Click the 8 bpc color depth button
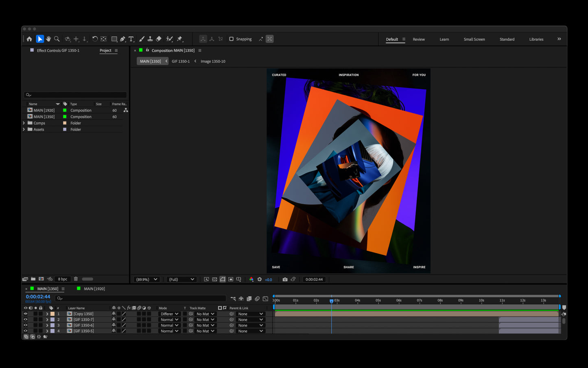This screenshot has height=368, width=588. tap(63, 279)
